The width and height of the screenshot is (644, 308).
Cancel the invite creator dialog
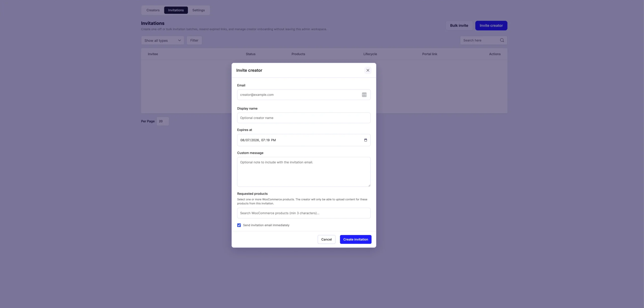click(x=326, y=239)
